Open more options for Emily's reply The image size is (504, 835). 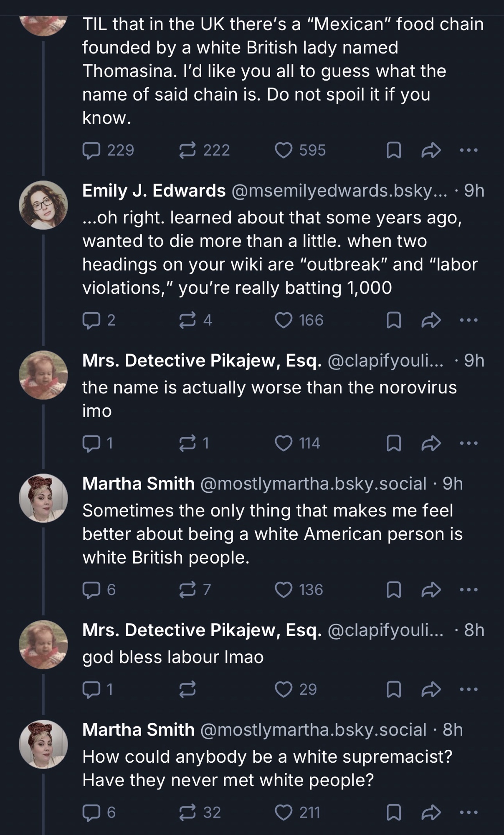[469, 320]
